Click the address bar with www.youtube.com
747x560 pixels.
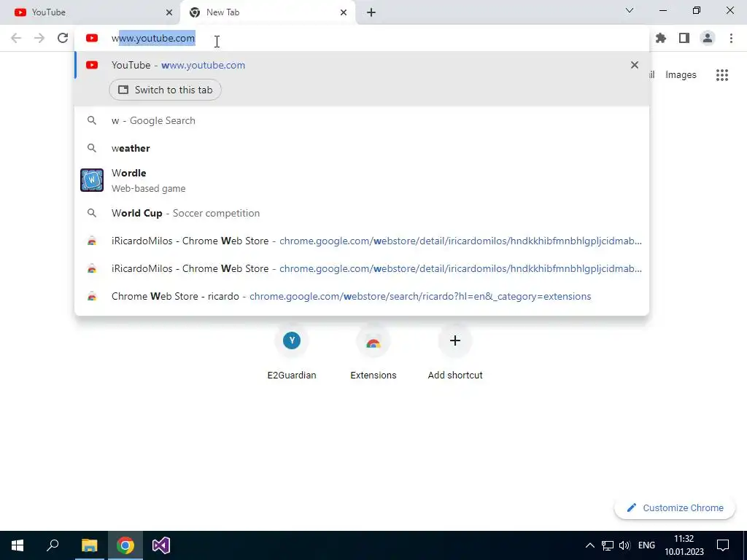pos(362,38)
